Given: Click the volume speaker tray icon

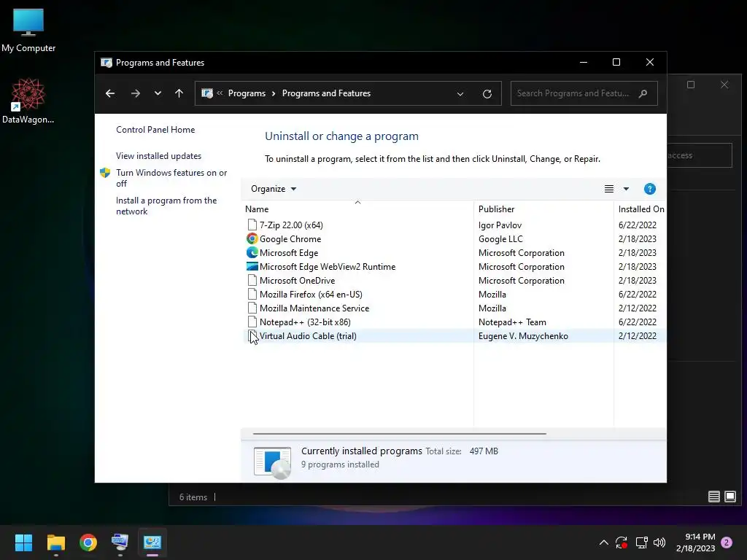Looking at the screenshot, I should click(659, 542).
